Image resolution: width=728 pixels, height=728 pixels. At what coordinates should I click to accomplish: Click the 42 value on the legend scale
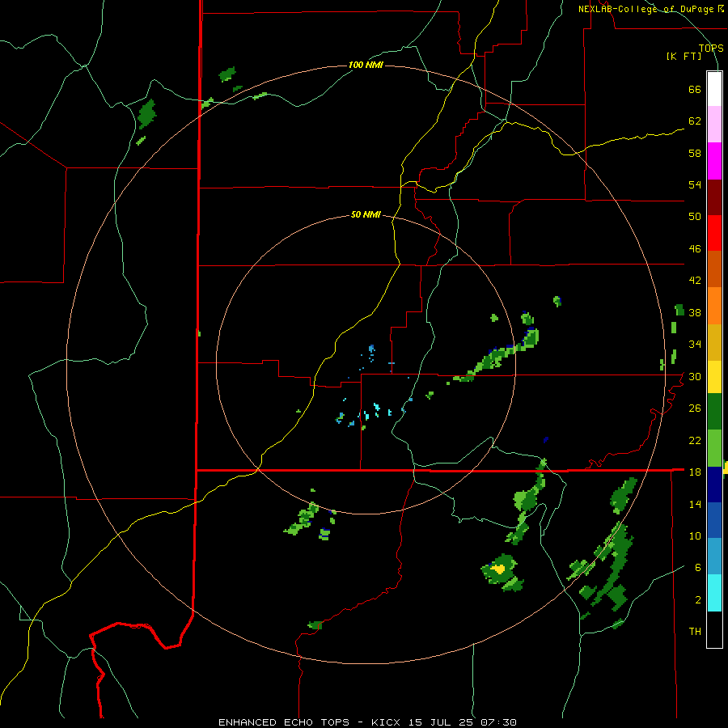[695, 281]
